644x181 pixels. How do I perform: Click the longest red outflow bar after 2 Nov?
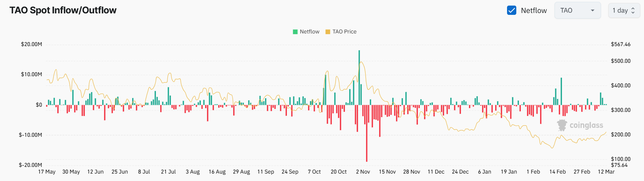367,133
